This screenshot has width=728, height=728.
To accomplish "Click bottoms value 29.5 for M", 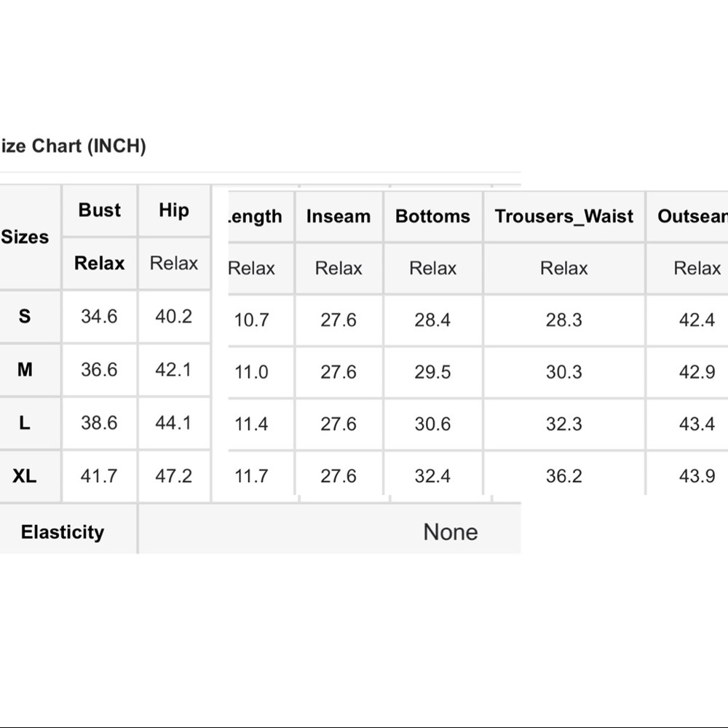I will pos(432,372).
